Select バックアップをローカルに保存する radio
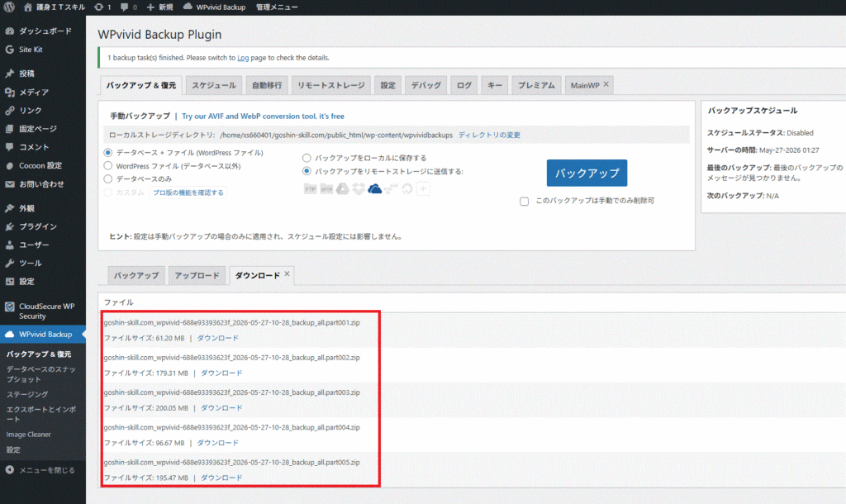This screenshot has height=504, width=846. (x=307, y=158)
